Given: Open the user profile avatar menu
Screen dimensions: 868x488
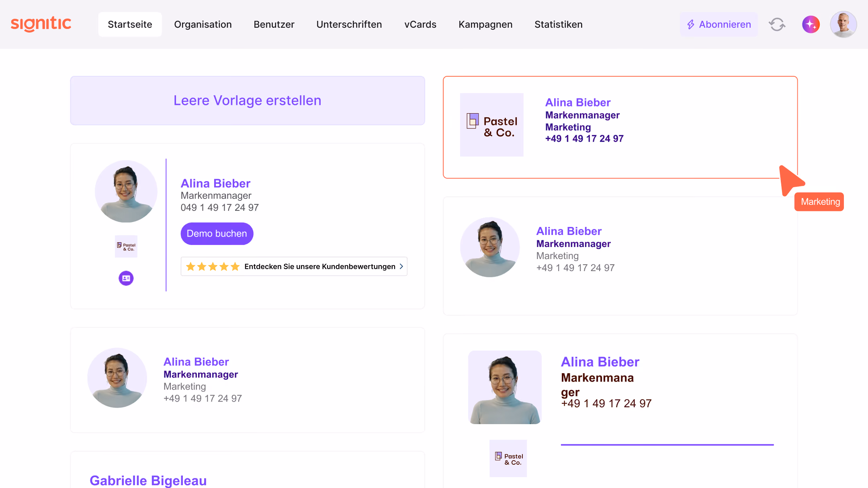Looking at the screenshot, I should click(843, 25).
